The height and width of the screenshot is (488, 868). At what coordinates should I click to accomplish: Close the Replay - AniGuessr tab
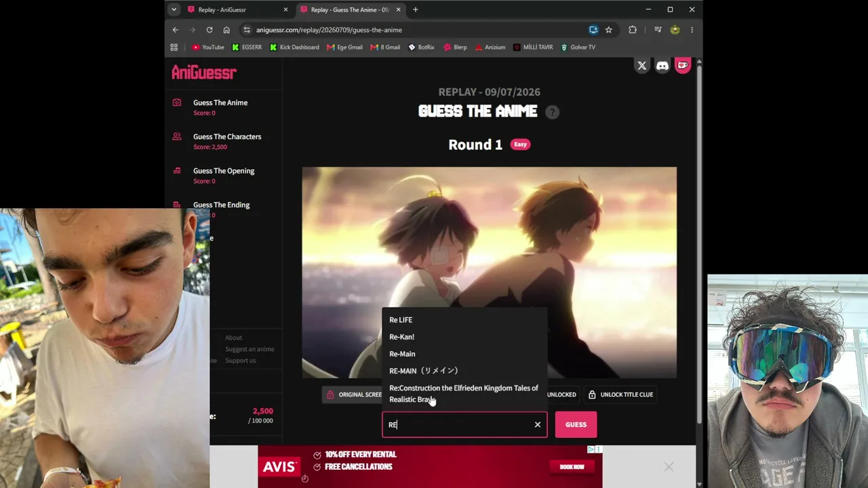point(285,9)
